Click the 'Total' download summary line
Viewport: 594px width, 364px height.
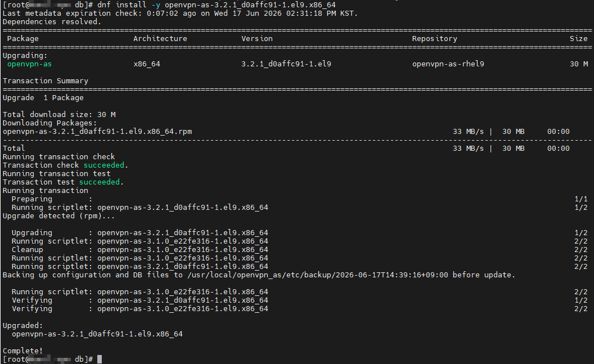[286, 149]
